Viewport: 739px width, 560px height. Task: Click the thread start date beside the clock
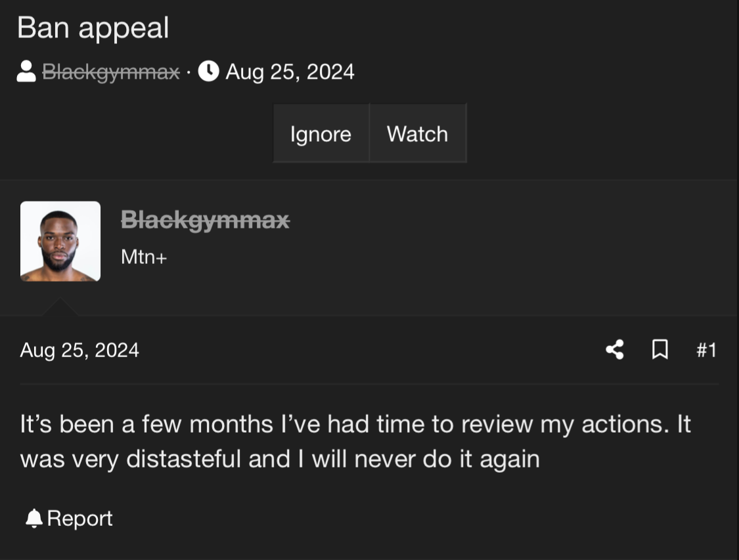click(290, 72)
